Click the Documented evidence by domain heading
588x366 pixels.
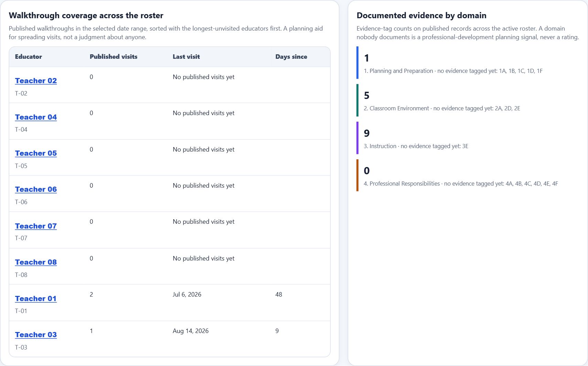(x=422, y=15)
